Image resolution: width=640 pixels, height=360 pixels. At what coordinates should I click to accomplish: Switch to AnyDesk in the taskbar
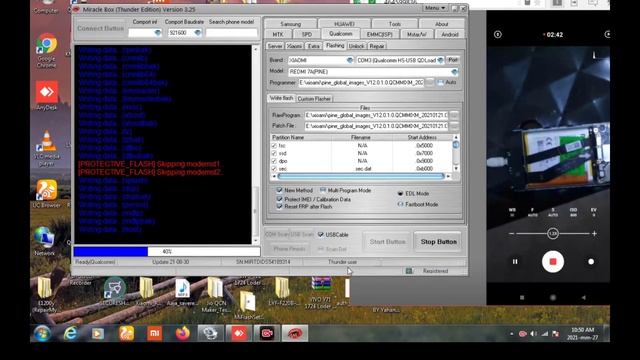(239, 333)
